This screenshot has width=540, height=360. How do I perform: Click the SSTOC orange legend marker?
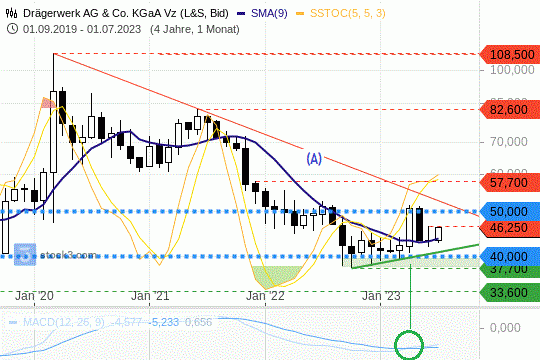[x=300, y=14]
